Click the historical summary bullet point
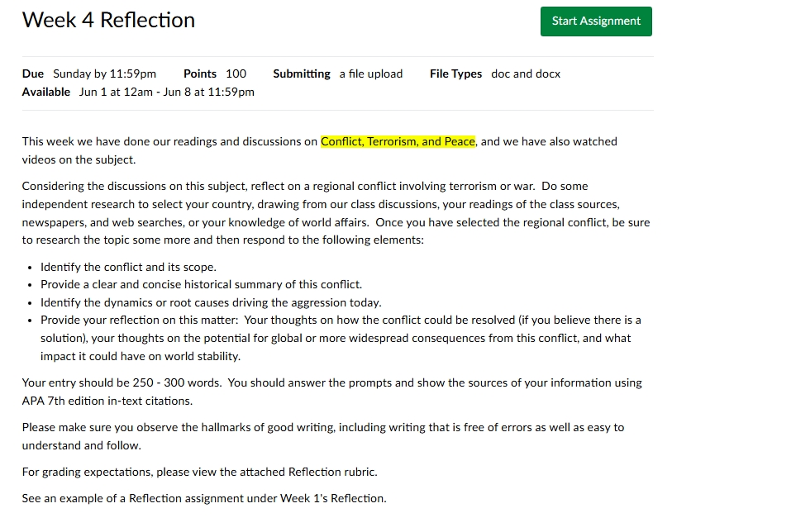796x532 pixels. [201, 284]
